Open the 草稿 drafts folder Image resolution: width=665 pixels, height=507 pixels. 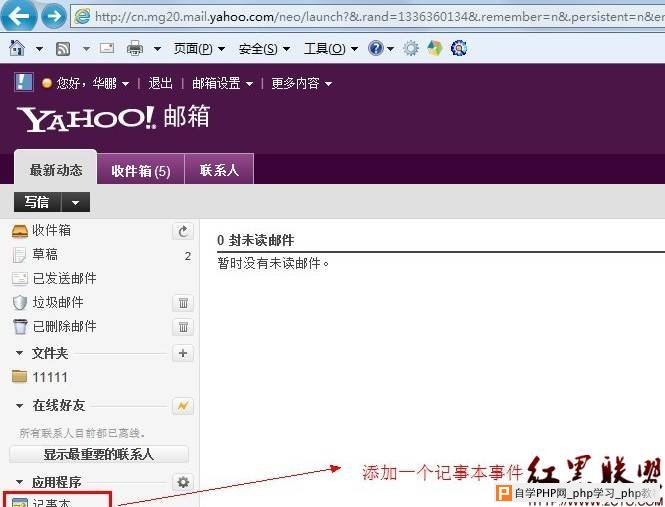[x=45, y=255]
